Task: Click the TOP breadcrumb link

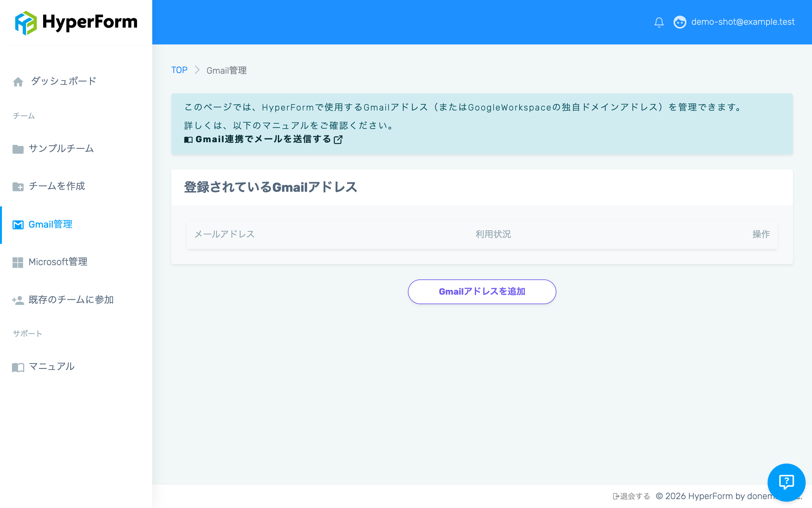Action: pyautogui.click(x=179, y=70)
